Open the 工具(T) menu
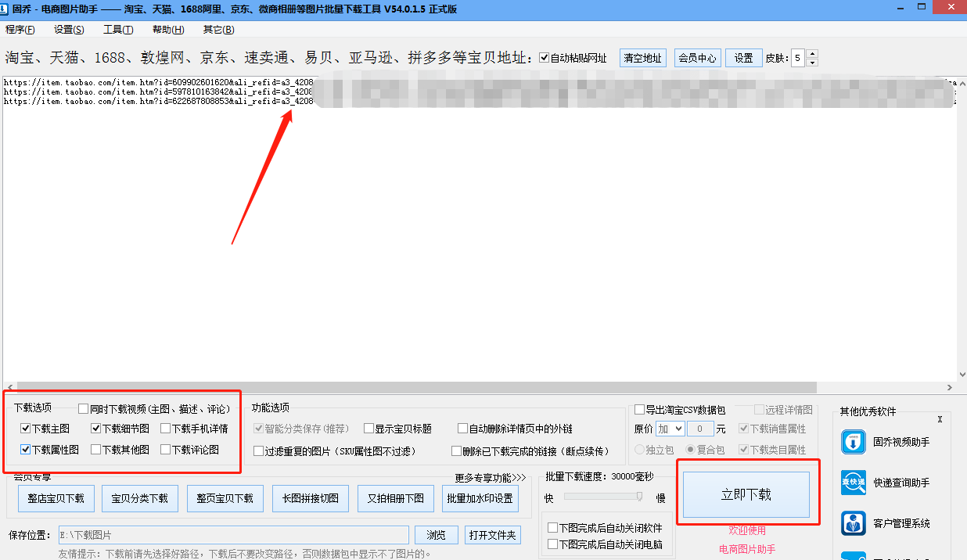The height and width of the screenshot is (560, 967). 118,30
